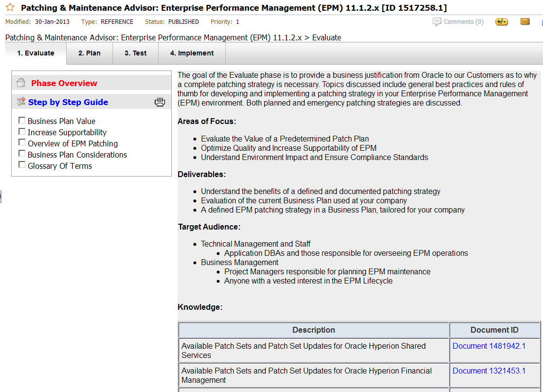This screenshot has width=543, height=392.
Task: Click the Target Audience heading
Action: (x=209, y=227)
